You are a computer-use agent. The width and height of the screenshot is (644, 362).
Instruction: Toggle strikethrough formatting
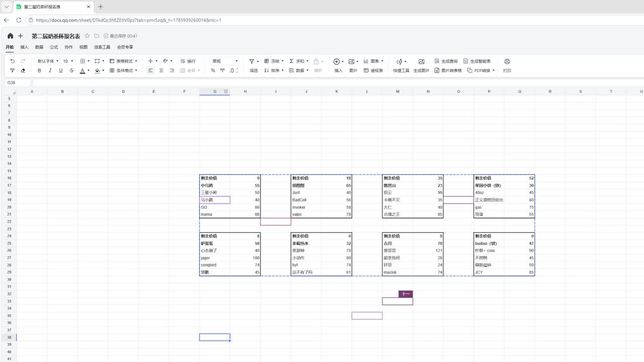pos(71,71)
